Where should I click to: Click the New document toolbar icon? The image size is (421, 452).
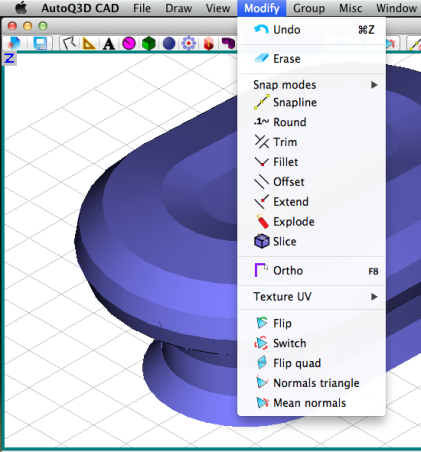13,43
